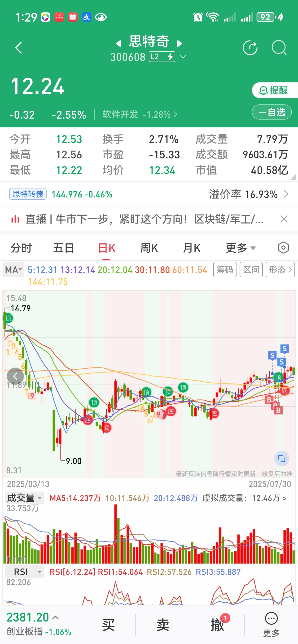The image size is (298, 644).
Task: Tap chart scroll-left circle arrow
Action: pos(15,376)
